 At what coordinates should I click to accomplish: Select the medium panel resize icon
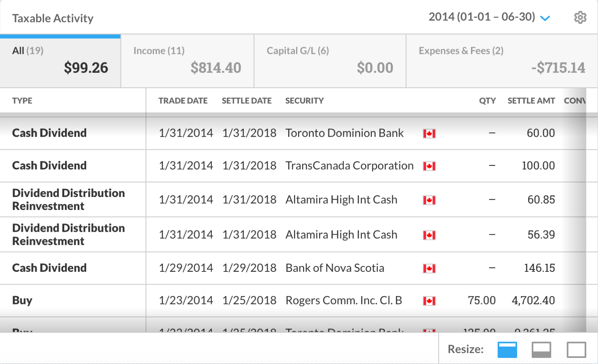click(541, 349)
